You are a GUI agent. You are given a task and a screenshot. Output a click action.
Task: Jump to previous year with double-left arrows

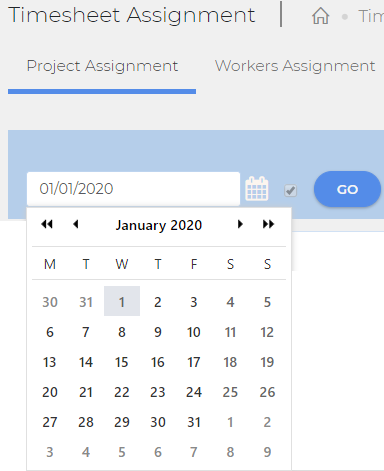47,224
